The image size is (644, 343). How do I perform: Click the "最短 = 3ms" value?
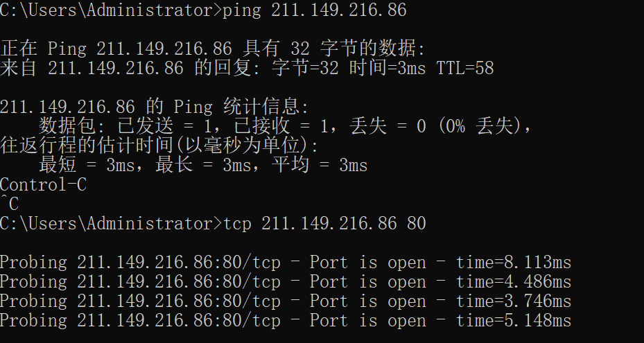pyautogui.click(x=88, y=166)
